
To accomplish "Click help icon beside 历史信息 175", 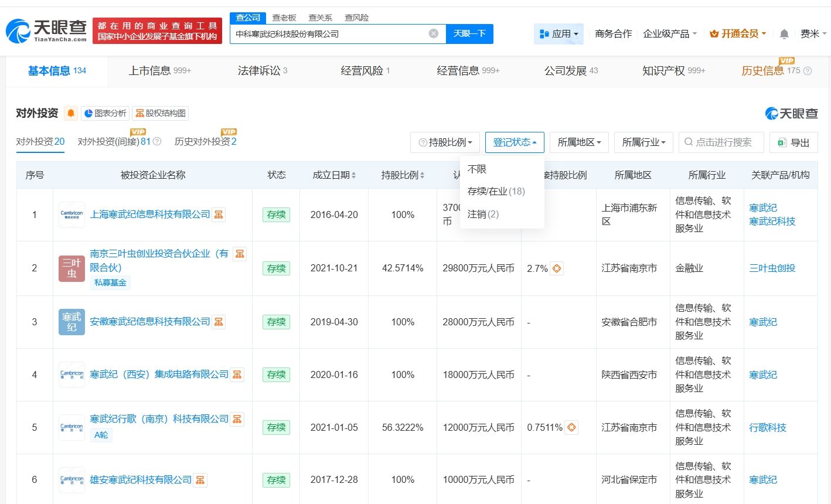I will click(808, 71).
